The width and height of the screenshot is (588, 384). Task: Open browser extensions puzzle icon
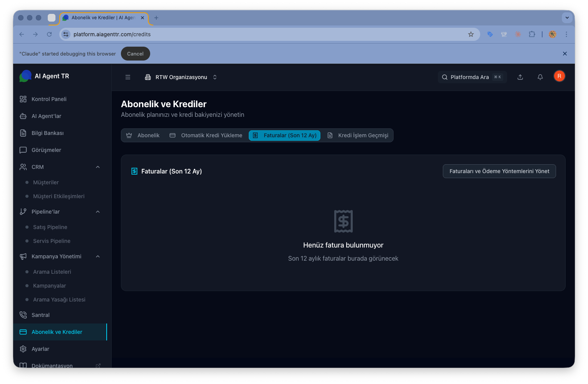[532, 34]
